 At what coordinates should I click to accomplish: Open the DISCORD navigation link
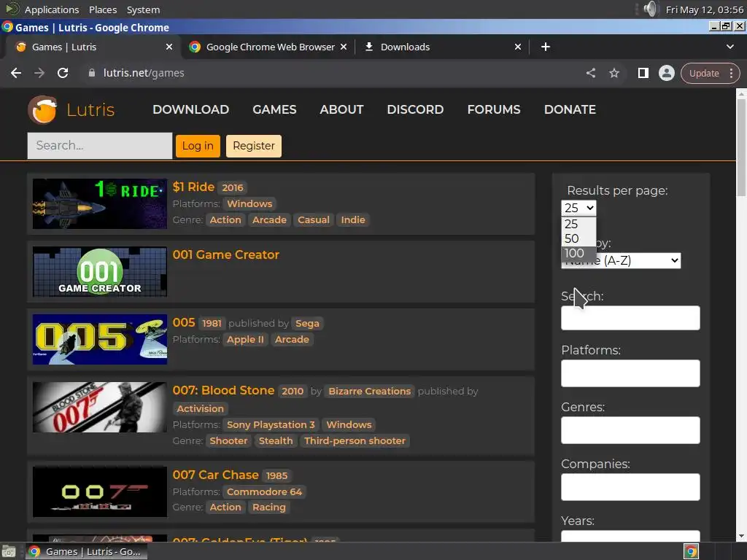415,109
